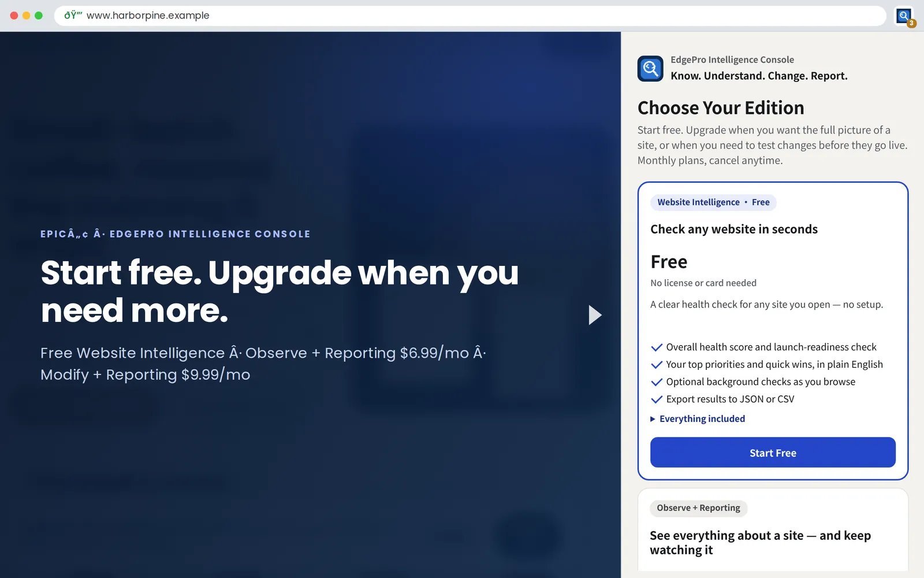The width and height of the screenshot is (924, 578).
Task: Click the site info icon before the URL
Action: pyautogui.click(x=73, y=16)
